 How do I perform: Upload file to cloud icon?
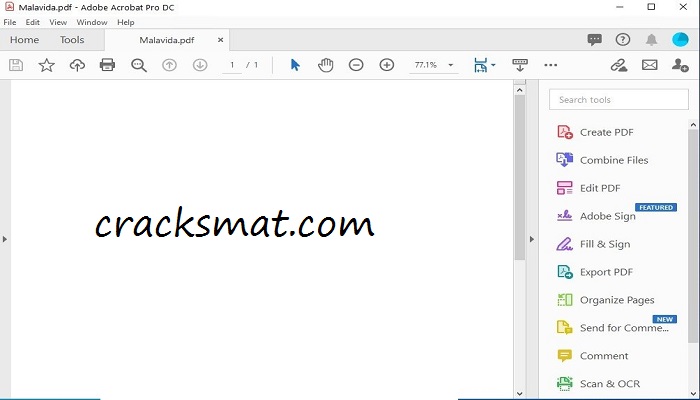(x=77, y=65)
